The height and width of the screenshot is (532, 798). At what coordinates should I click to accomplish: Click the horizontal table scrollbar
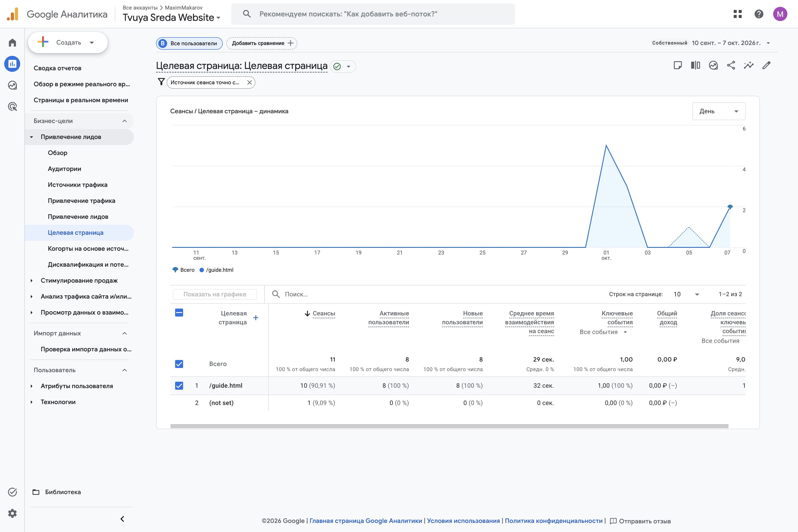tap(449, 426)
